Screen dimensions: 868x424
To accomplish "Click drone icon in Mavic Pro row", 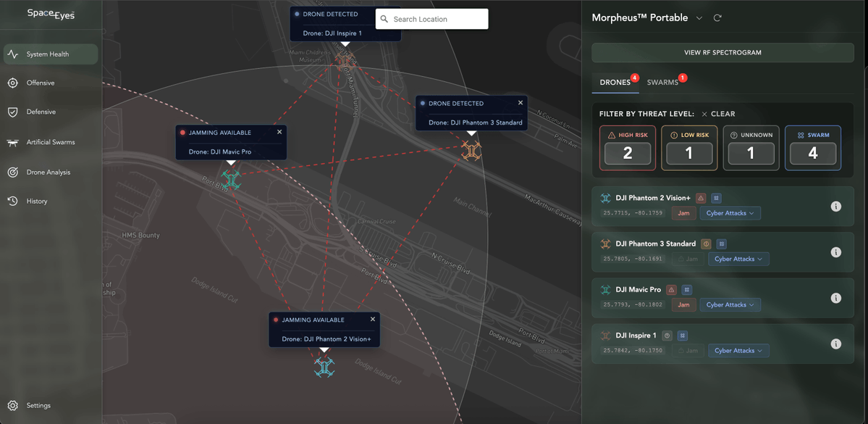I will click(x=606, y=290).
